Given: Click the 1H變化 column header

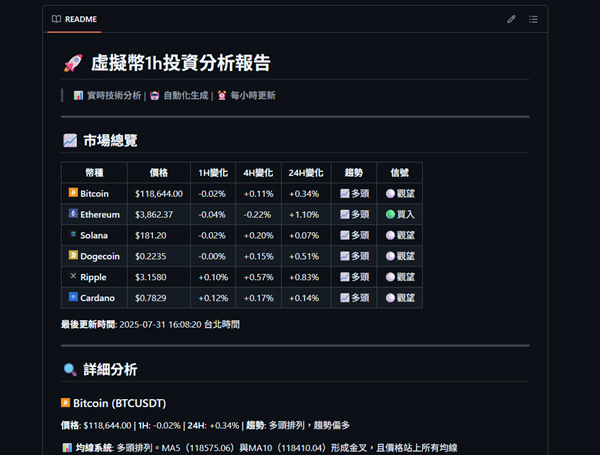Looking at the screenshot, I should click(x=213, y=173).
